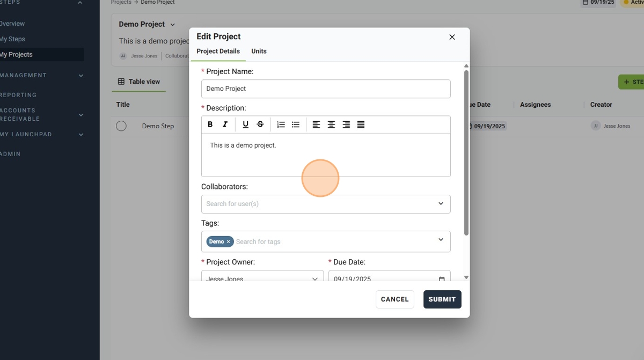Viewport: 644px width, 360px height.
Task: Click the green add Step button
Action: [631, 82]
